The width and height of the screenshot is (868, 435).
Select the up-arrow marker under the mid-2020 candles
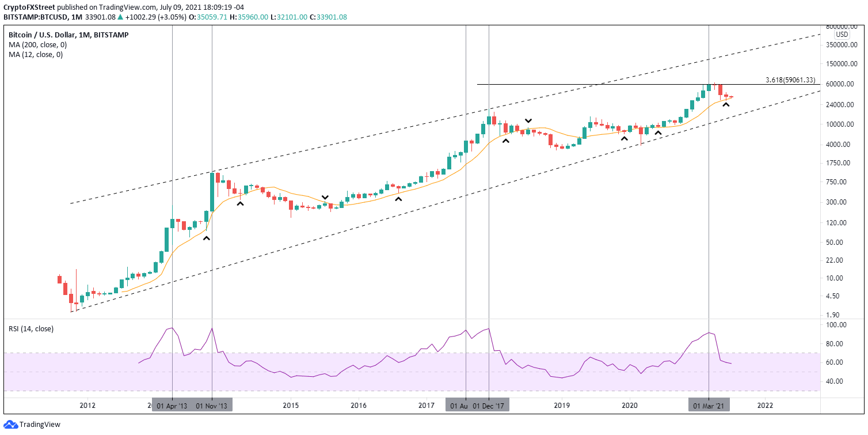coord(657,133)
